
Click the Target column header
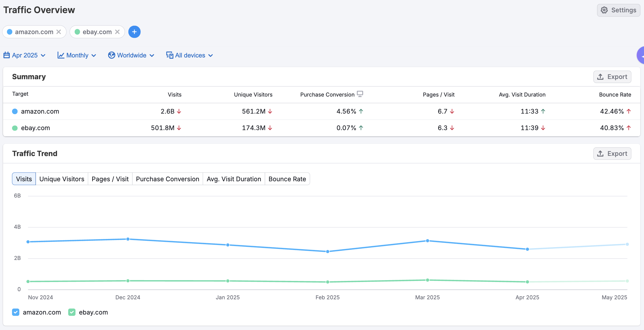coord(20,94)
